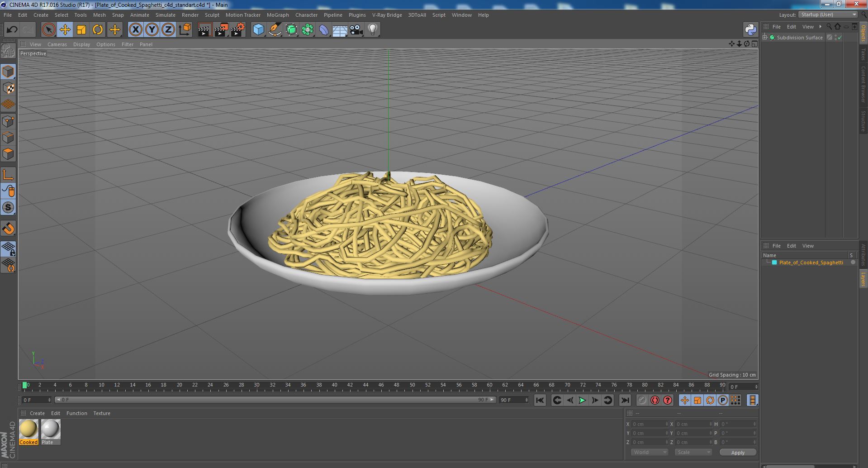The image size is (868, 468).
Task: Add a Camera object
Action: click(356, 30)
